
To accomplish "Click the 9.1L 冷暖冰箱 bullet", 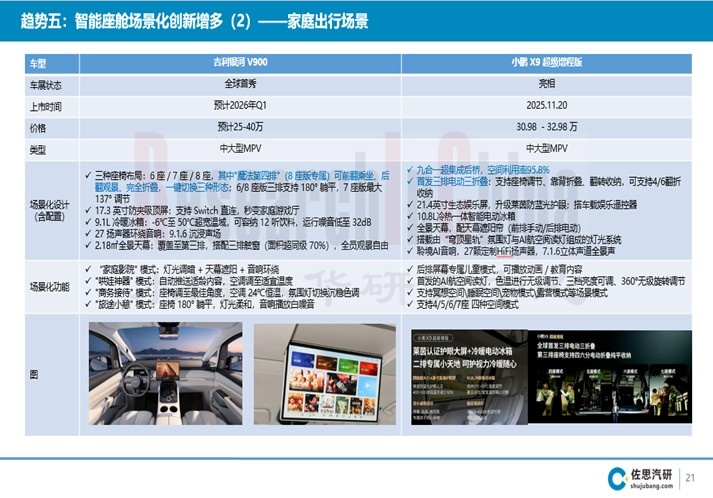I will coord(228,222).
